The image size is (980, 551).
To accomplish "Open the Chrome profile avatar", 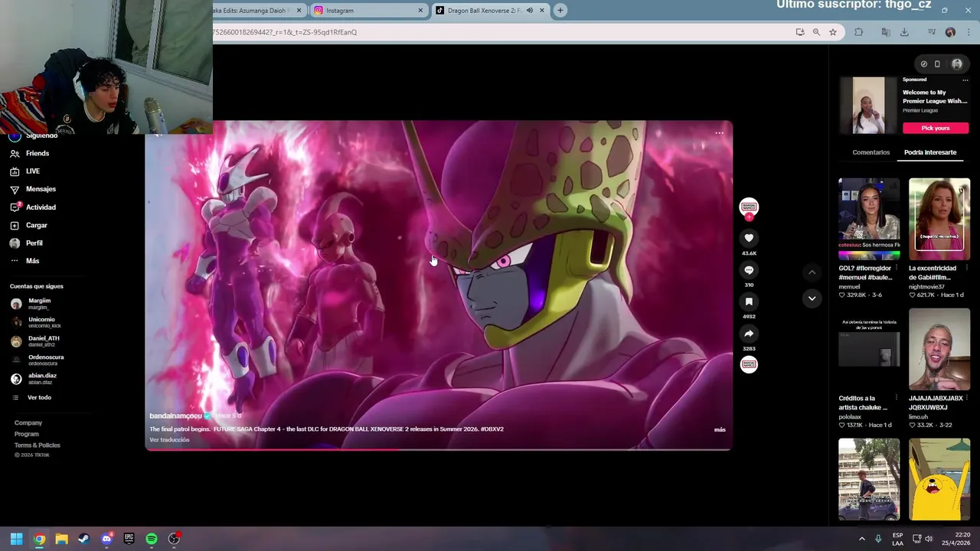I will [x=950, y=32].
